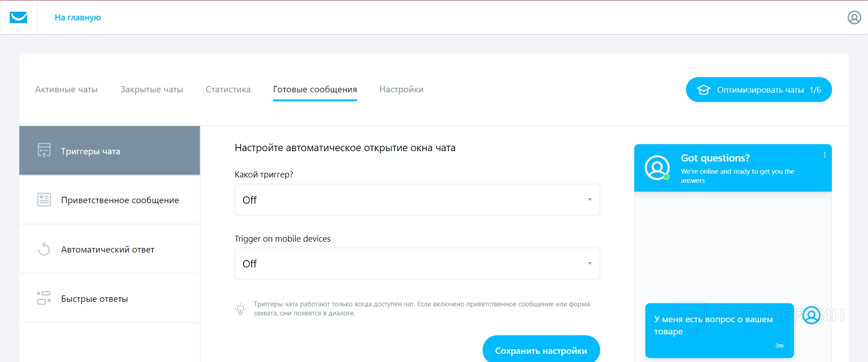
Task: Click the chat triggers sidebar icon
Action: pos(44,151)
